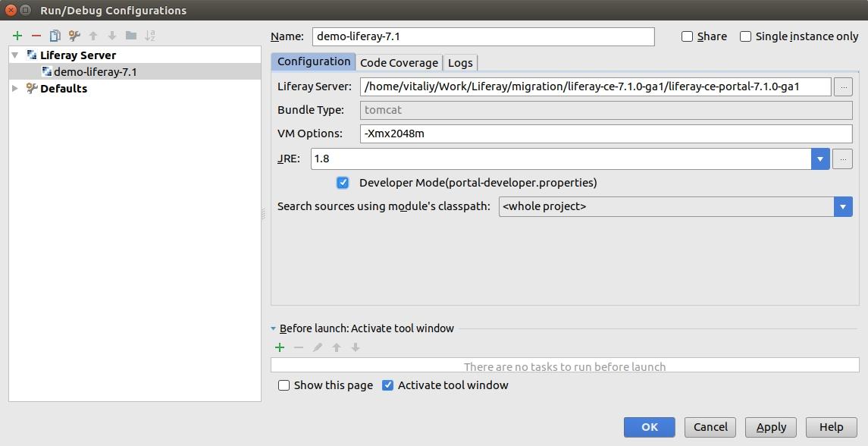The height and width of the screenshot is (446, 868).
Task: Click the disabled Bundle Type field
Action: tap(606, 110)
